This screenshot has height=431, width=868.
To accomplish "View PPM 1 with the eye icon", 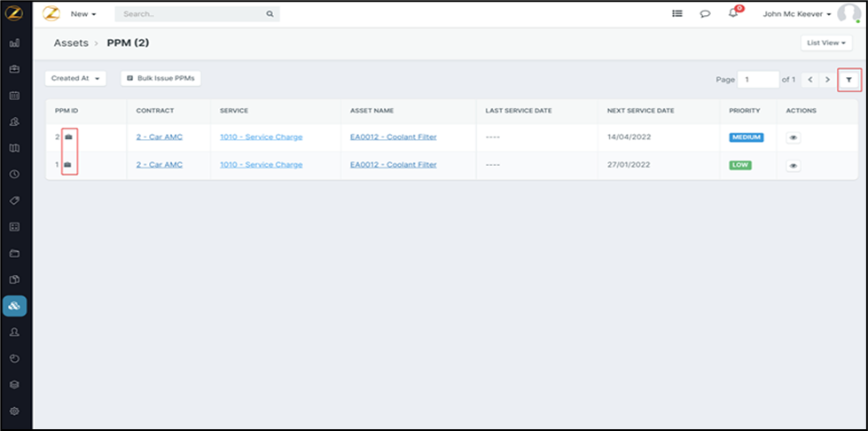I will click(793, 166).
